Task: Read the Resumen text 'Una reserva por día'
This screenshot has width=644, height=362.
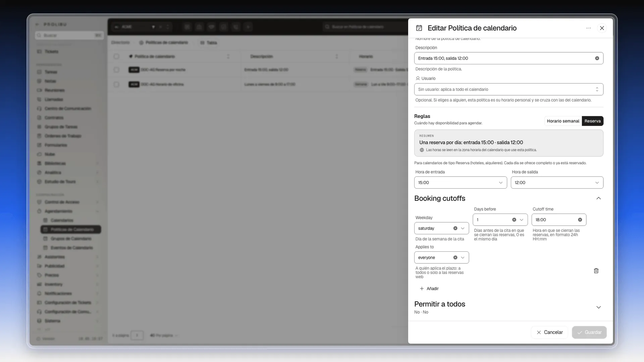Action: (x=471, y=142)
